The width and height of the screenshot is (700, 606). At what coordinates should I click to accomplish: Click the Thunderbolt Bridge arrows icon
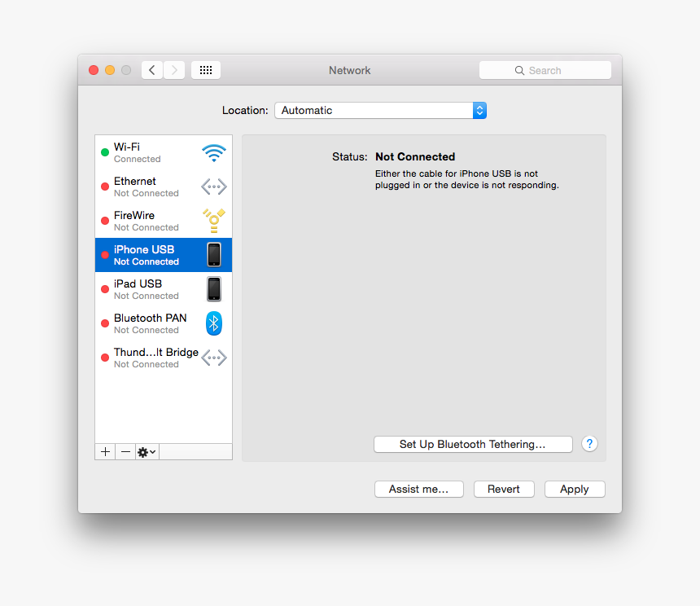[x=214, y=358]
